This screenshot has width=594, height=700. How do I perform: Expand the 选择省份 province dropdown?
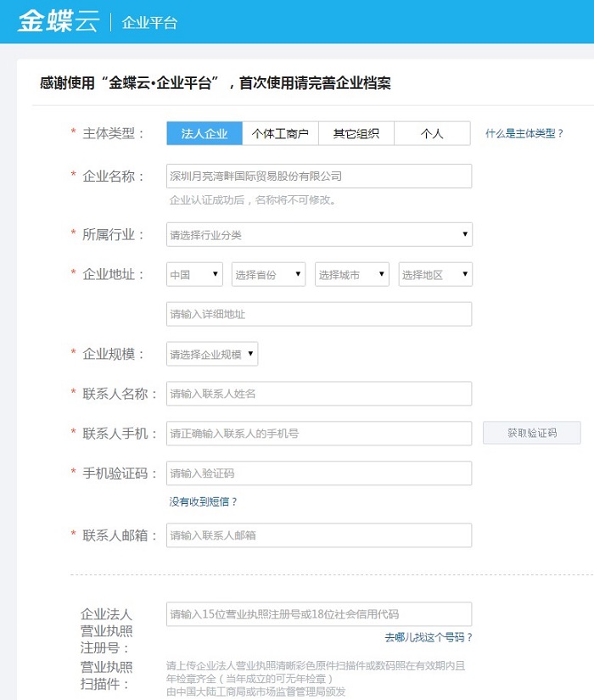pyautogui.click(x=268, y=275)
